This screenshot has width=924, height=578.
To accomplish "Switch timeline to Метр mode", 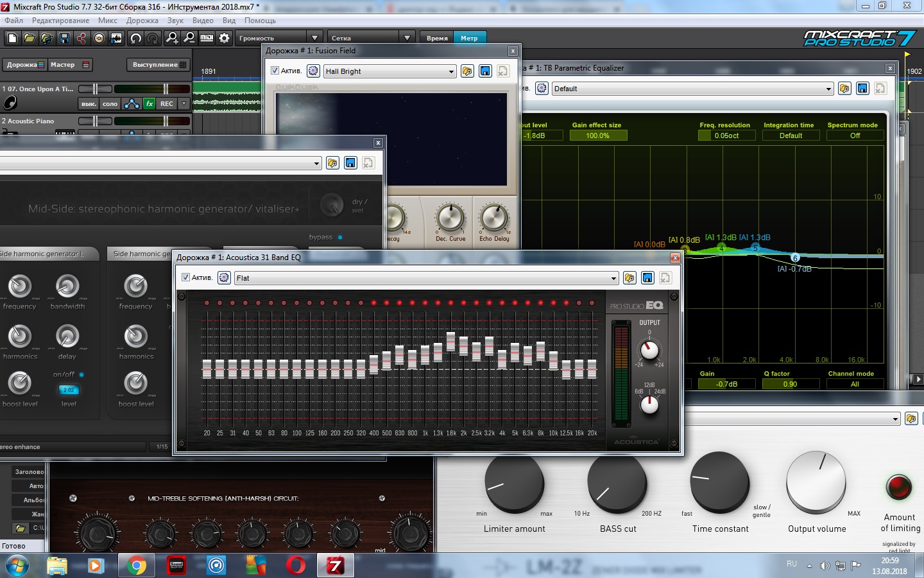I will click(470, 38).
